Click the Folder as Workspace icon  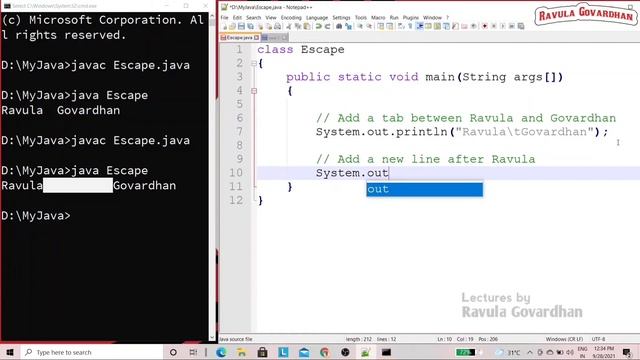464,26
